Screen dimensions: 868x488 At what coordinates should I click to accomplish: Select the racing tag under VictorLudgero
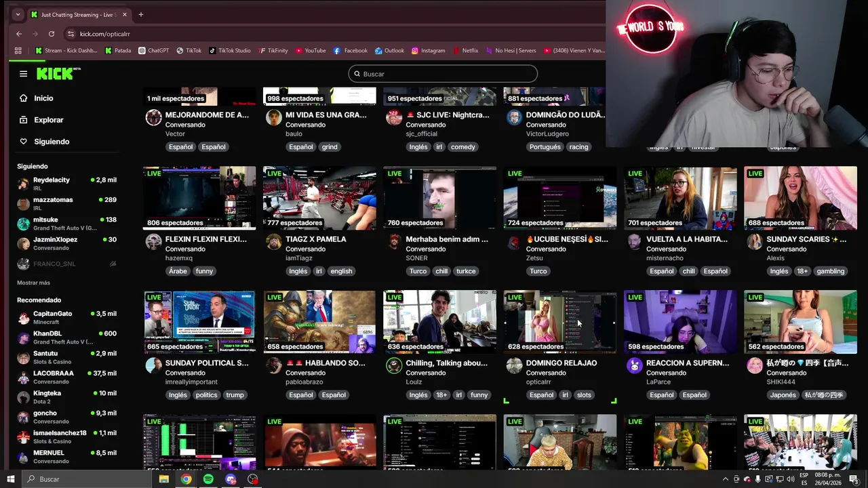[578, 147]
